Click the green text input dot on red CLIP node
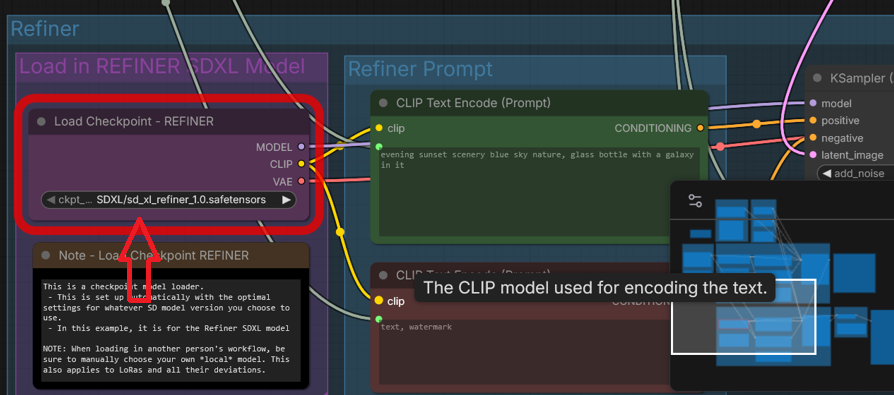The width and height of the screenshot is (894, 395). coord(379,319)
